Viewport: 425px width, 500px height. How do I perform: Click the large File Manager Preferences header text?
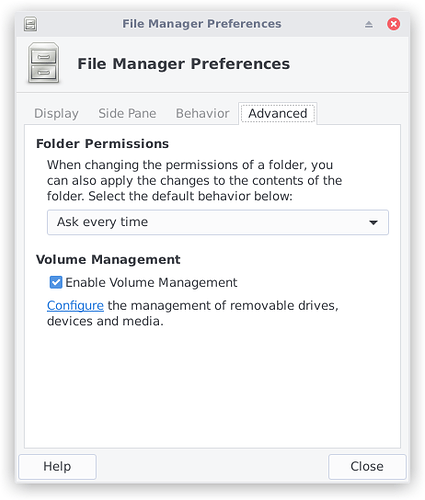(x=183, y=64)
